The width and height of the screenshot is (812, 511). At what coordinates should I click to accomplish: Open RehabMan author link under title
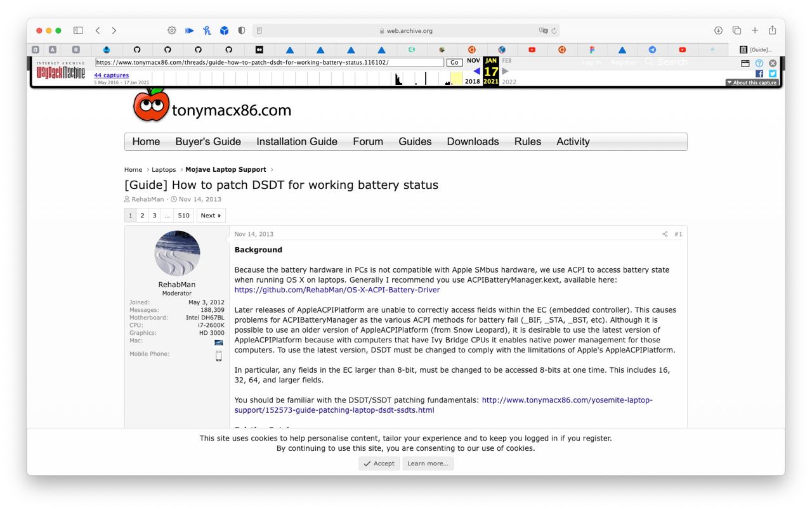[x=147, y=199]
